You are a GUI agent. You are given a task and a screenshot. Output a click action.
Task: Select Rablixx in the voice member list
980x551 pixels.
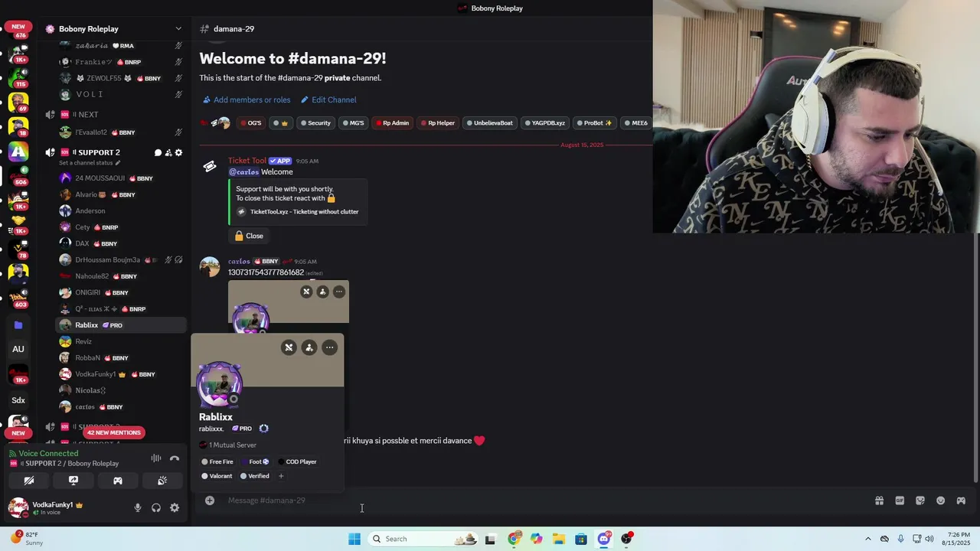121,325
